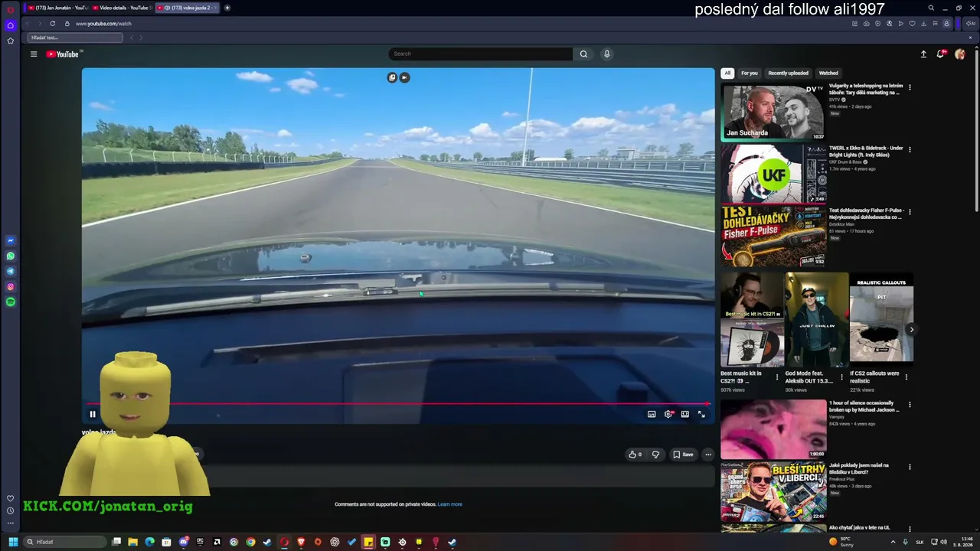
Task: Open the YouTube upload/create icon
Action: 923,54
